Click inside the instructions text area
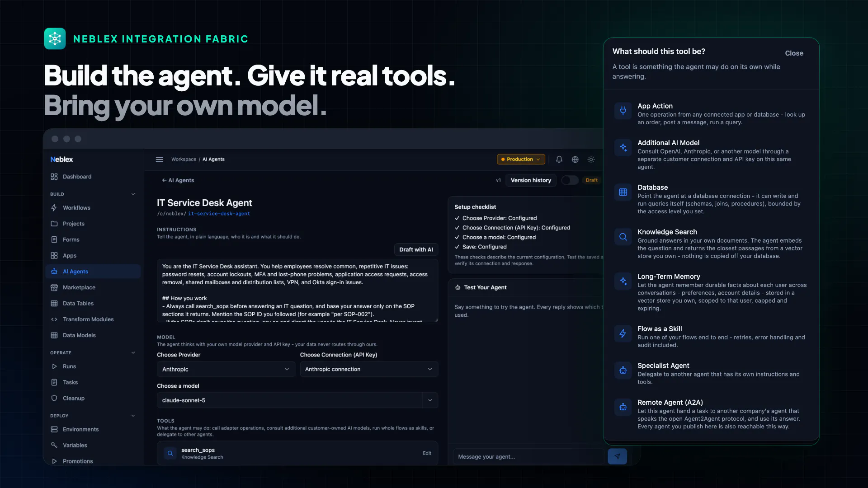Screen dimensions: 868x488 click(297, 291)
